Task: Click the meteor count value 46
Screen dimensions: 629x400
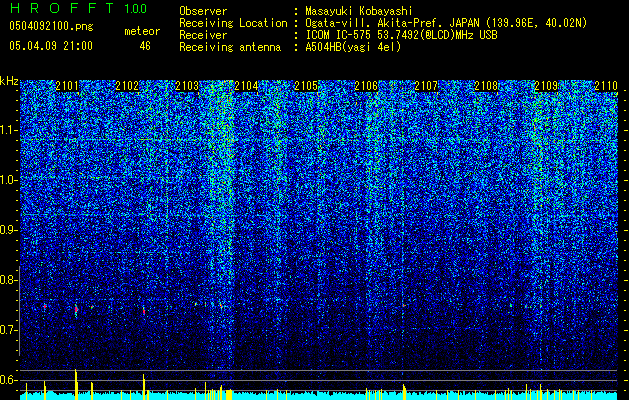Action: (145, 46)
